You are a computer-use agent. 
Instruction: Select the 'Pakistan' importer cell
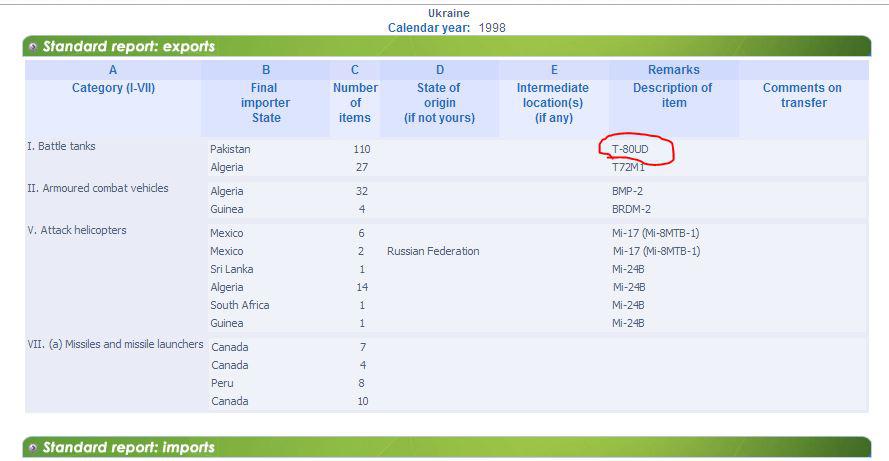[230, 149]
